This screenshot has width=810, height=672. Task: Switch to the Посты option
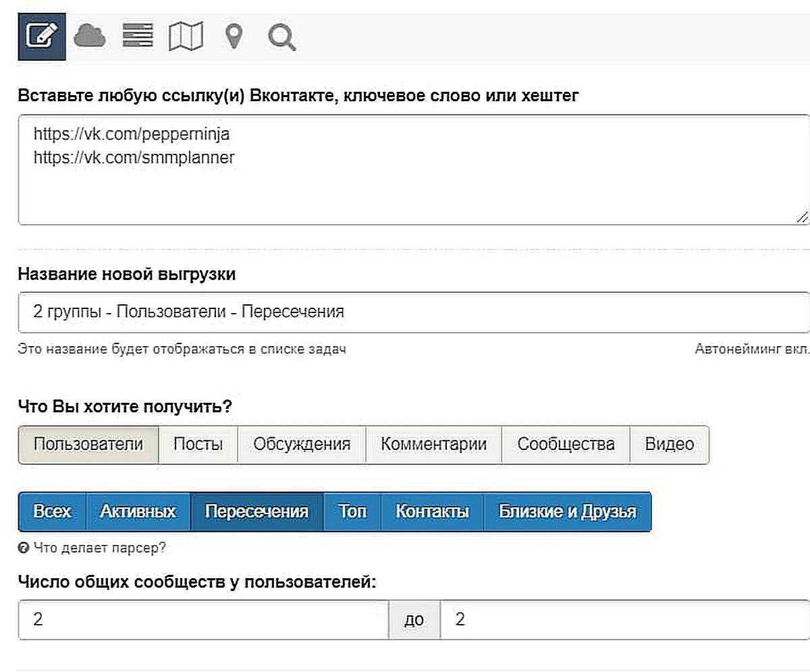click(x=198, y=445)
